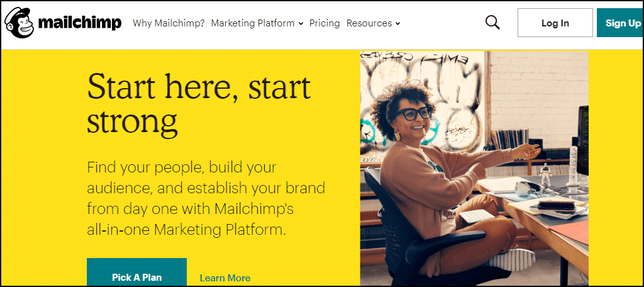The image size is (644, 287).
Task: Click the 'Start here, start strong' headline
Action: 198,104
